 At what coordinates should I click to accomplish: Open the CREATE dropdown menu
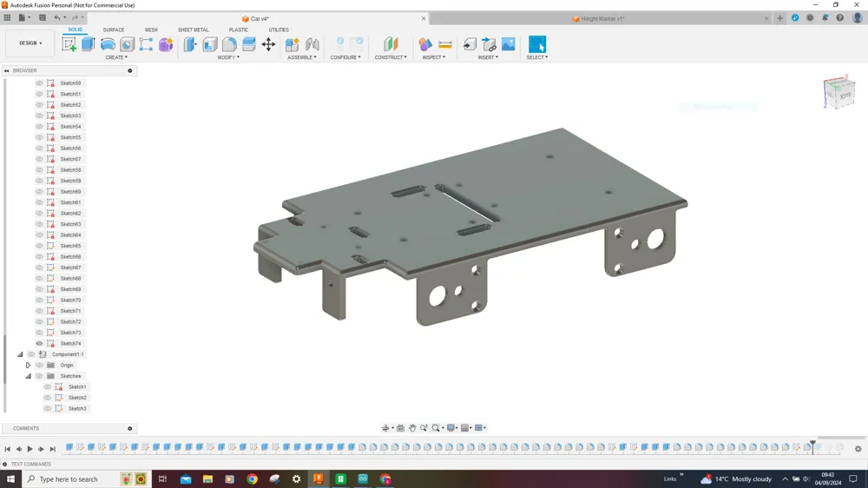[x=116, y=57]
